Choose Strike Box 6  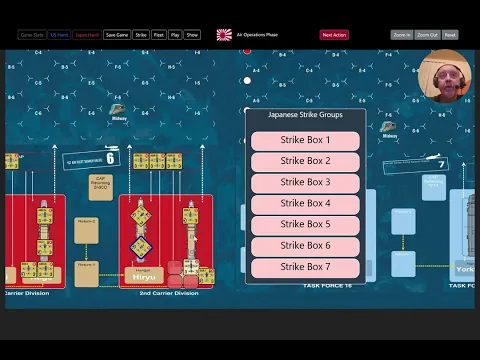click(305, 246)
